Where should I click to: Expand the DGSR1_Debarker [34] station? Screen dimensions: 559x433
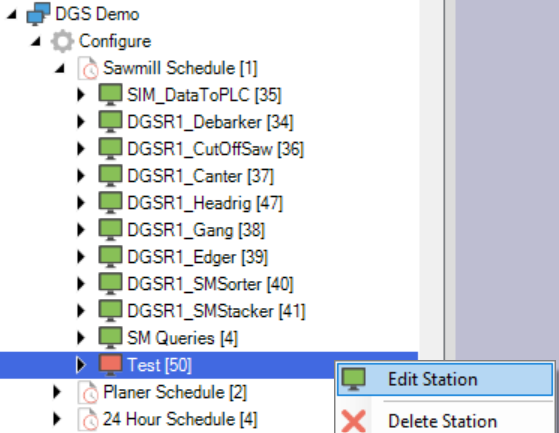coord(81,122)
